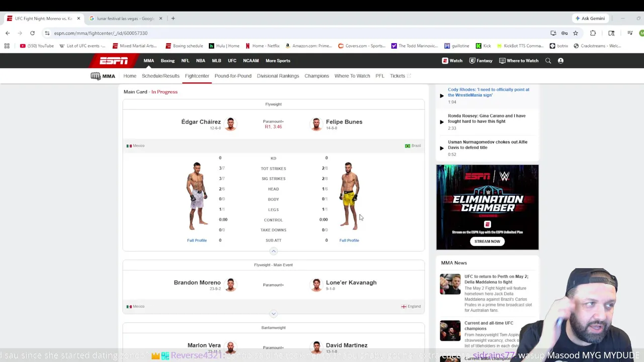Open the MMA Where To Watch tab
644x362 pixels.
tap(352, 76)
